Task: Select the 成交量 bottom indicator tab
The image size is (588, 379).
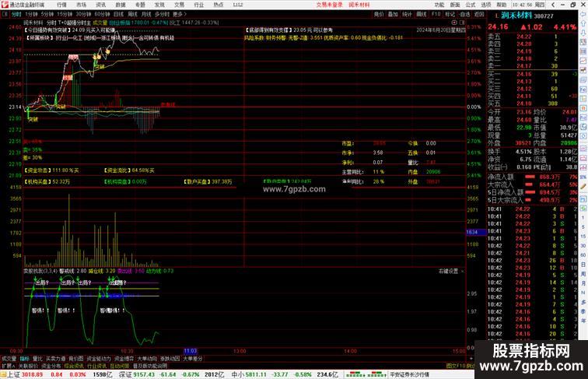Action: 9,359
